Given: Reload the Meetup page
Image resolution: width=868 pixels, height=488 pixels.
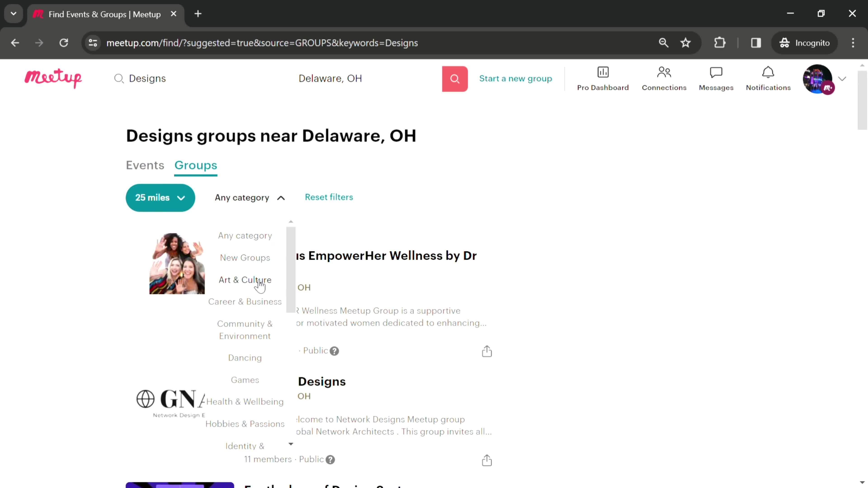Looking at the screenshot, I should (64, 43).
